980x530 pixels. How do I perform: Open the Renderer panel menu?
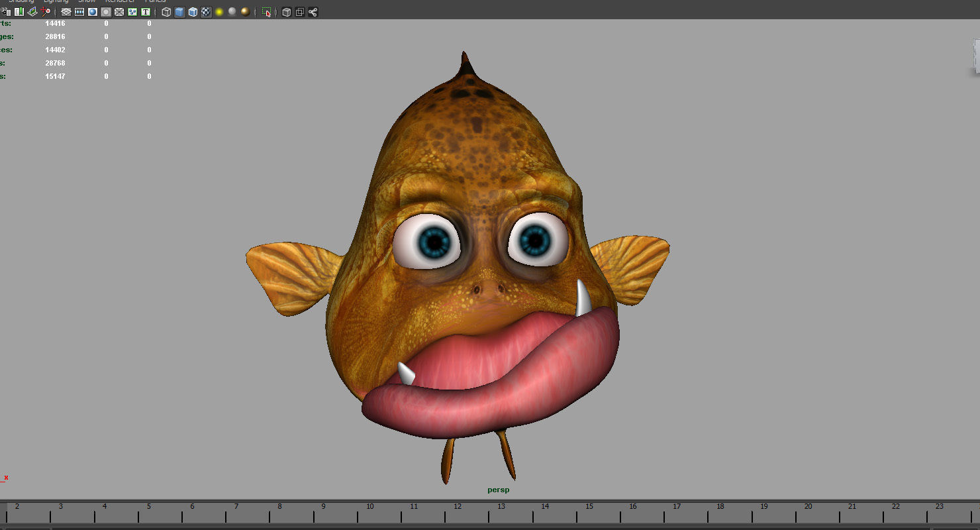point(120,1)
